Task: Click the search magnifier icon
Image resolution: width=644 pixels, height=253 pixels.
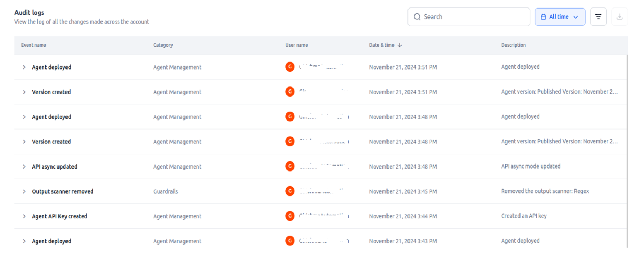Action: (x=417, y=17)
